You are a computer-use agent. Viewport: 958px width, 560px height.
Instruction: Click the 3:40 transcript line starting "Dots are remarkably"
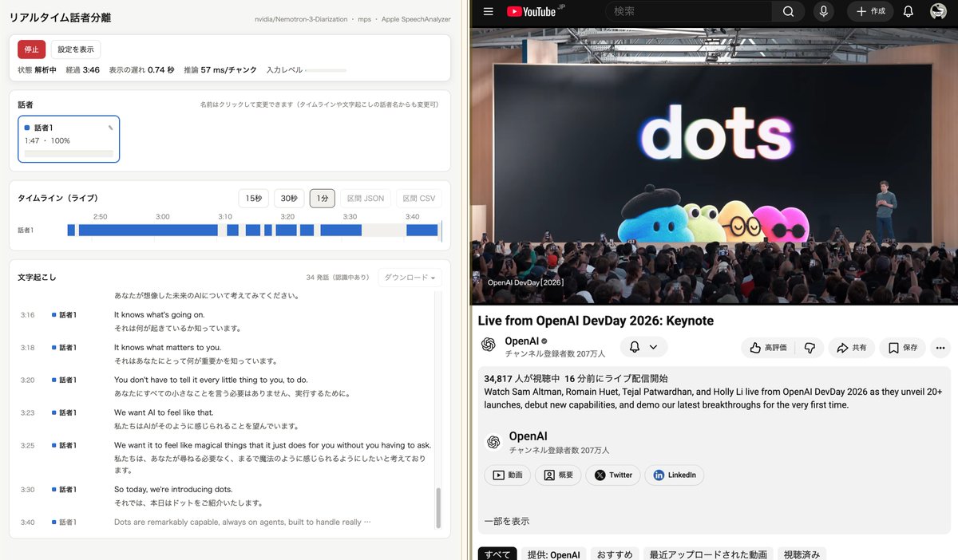pos(242,522)
